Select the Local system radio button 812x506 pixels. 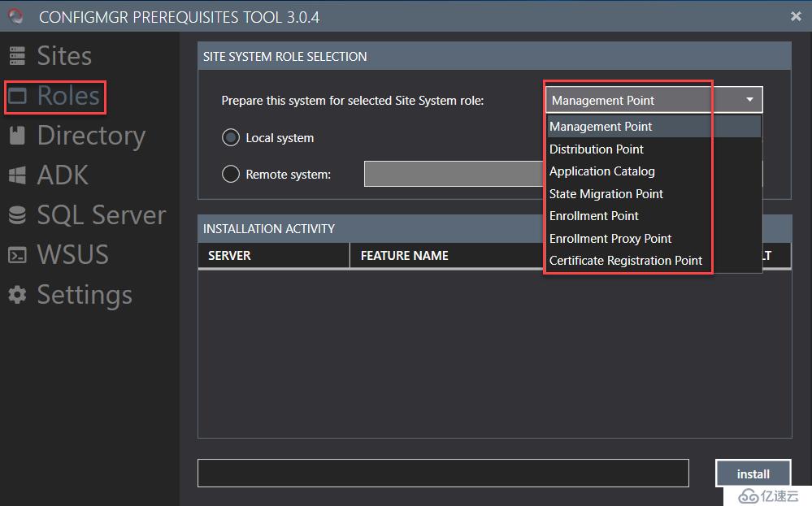(x=231, y=137)
